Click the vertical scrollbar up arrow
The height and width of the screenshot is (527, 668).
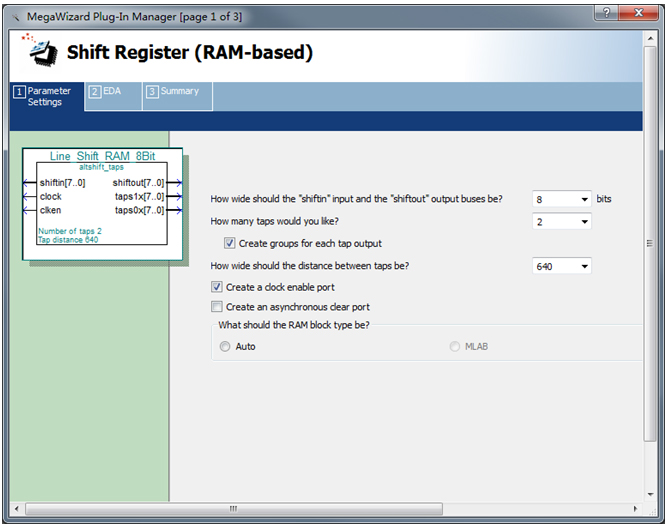pyautogui.click(x=650, y=39)
